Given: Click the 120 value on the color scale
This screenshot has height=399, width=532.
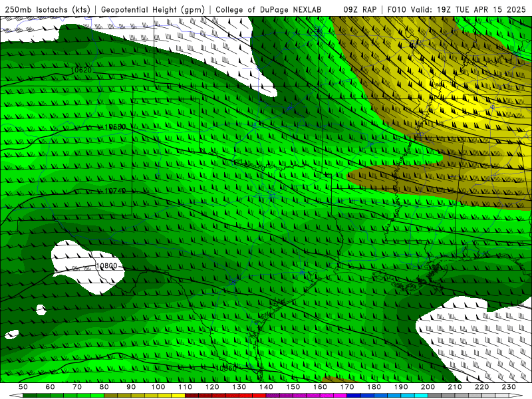Looking at the screenshot, I should (212, 387).
